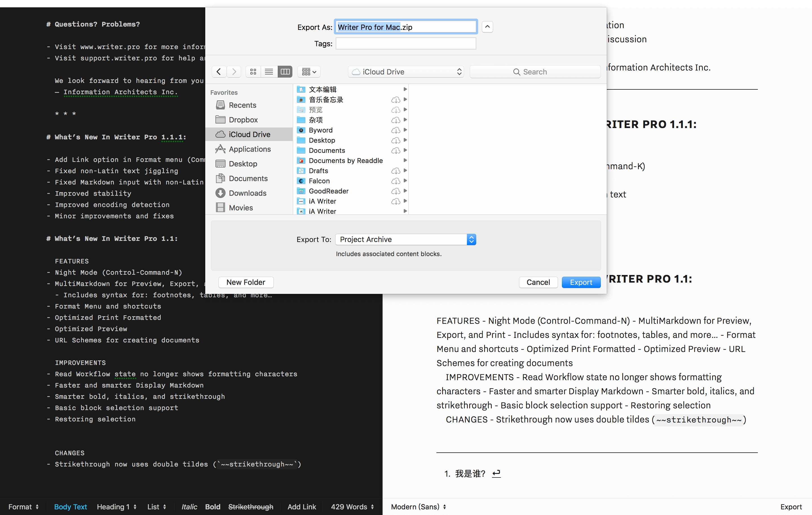The image size is (812, 515).
Task: Select the 杂项 folder
Action: tap(351, 120)
